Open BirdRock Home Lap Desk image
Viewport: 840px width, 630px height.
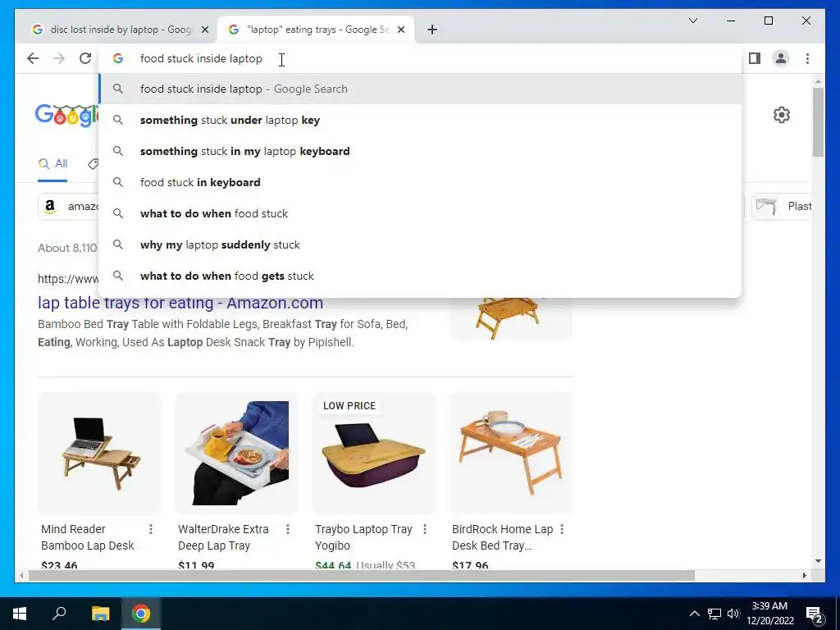[510, 453]
